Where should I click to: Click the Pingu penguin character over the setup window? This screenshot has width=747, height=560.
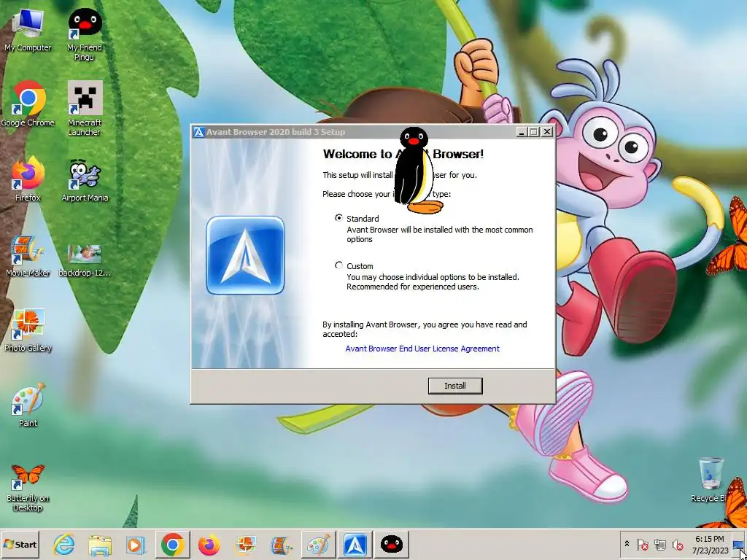tap(416, 170)
